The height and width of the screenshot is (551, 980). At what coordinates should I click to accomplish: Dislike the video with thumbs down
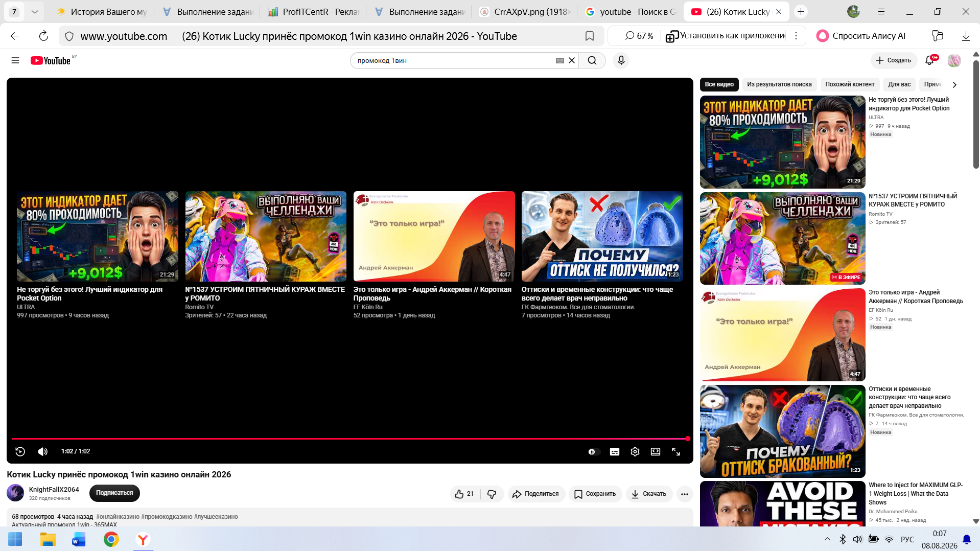(x=492, y=494)
